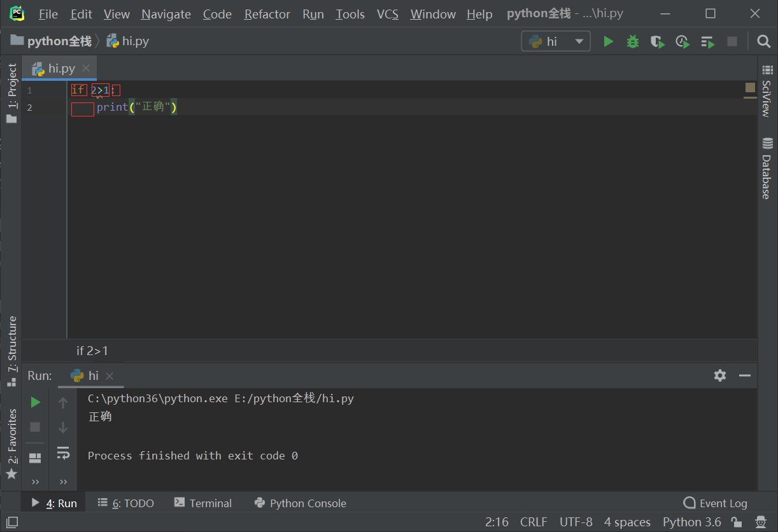
Task: Click python全栈 breadcrumb folder
Action: coord(51,41)
